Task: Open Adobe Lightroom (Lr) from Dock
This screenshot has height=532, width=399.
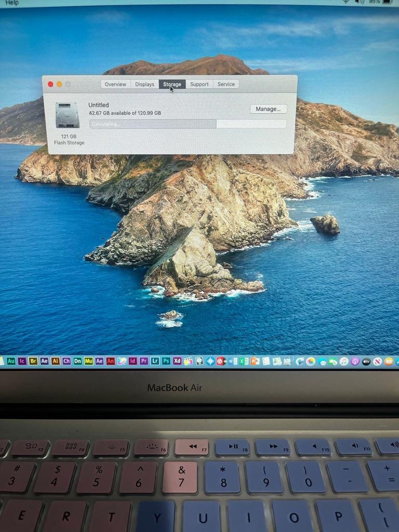Action: [155, 361]
